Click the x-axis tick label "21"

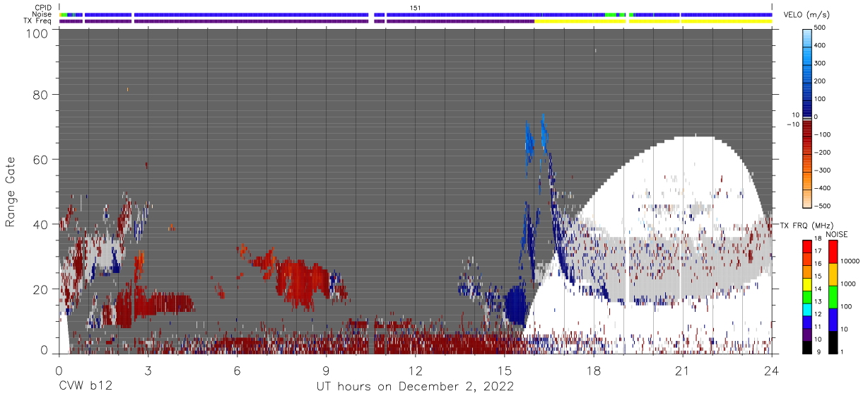(682, 371)
